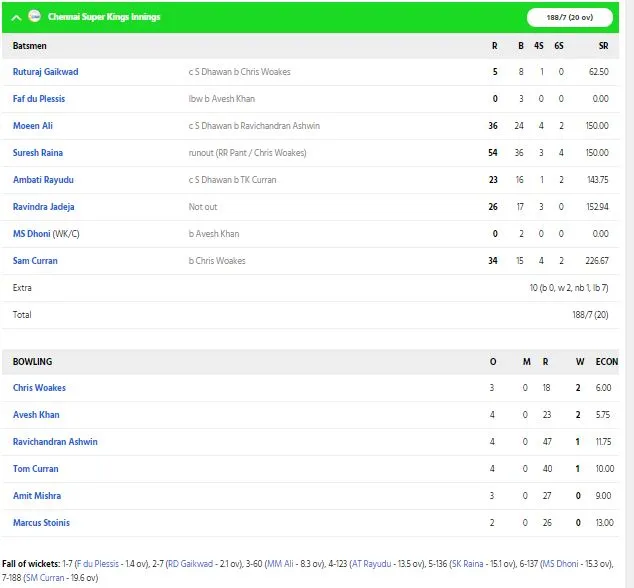
Task: Click the Chennai Super Kings team logo
Action: [35, 16]
